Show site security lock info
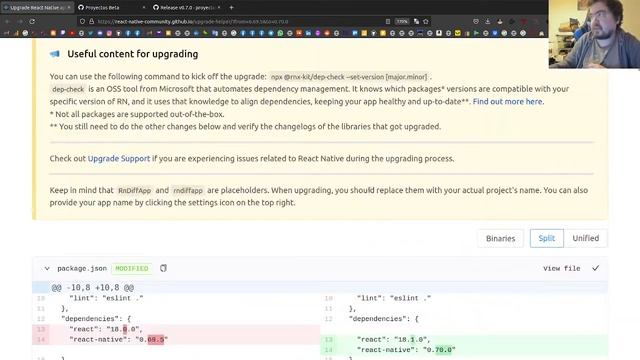640x360 pixels. tap(91, 21)
